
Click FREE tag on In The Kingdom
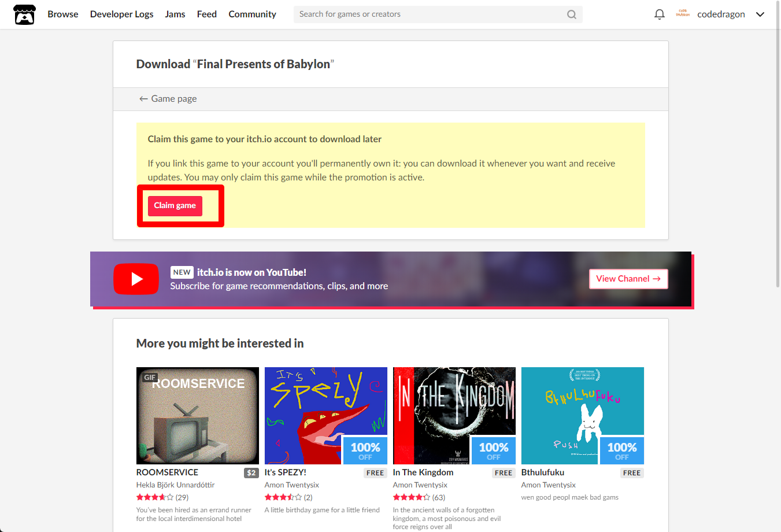(x=504, y=473)
